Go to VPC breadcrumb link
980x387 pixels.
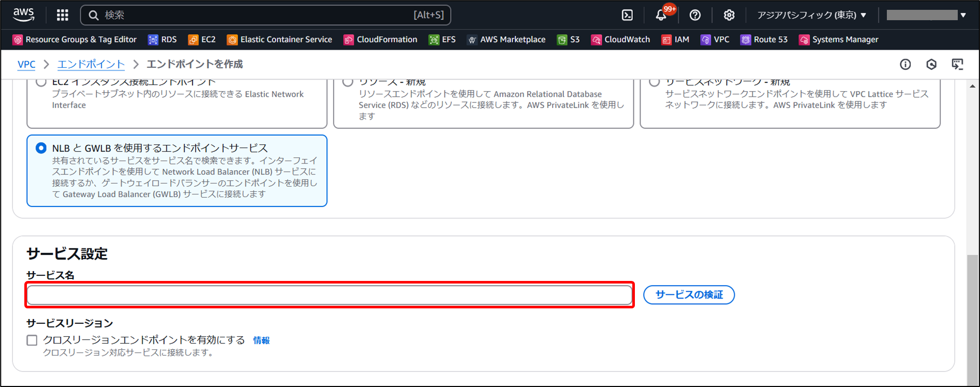click(x=26, y=64)
